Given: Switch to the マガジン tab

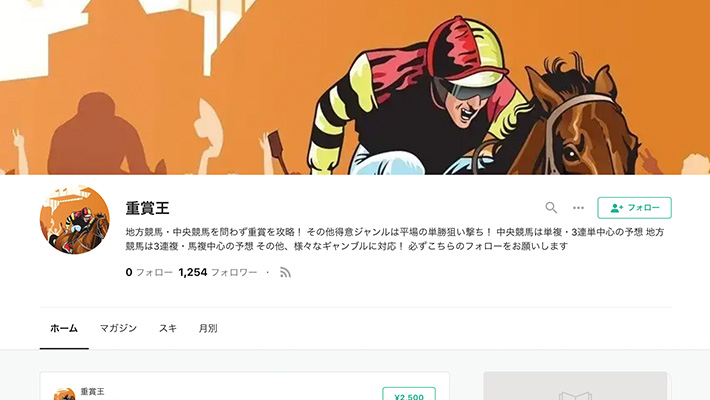Looking at the screenshot, I should (118, 328).
